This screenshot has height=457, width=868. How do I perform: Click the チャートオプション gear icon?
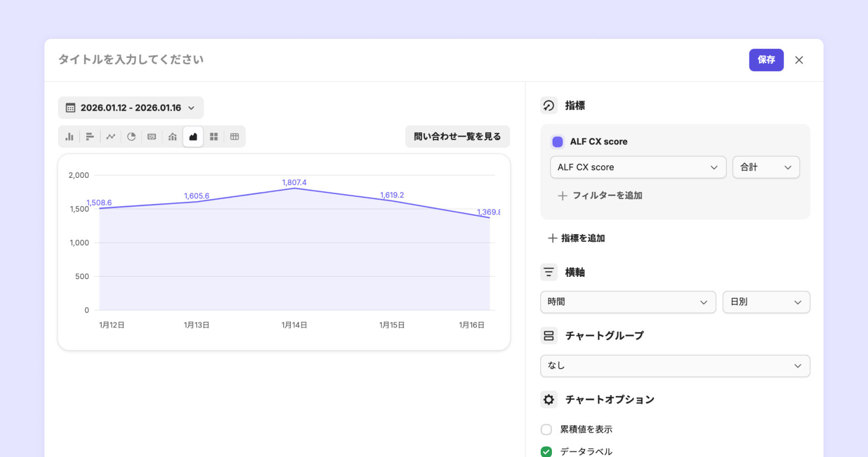coord(549,400)
